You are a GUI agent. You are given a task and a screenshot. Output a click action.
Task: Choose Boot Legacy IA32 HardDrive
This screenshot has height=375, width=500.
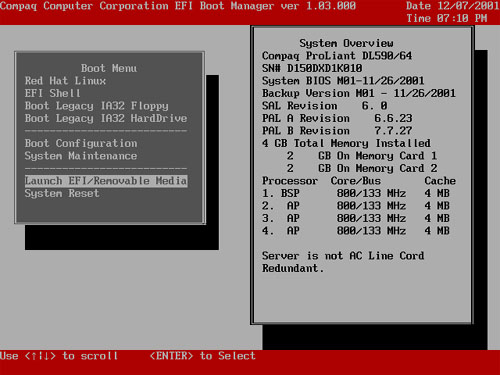coord(106,118)
